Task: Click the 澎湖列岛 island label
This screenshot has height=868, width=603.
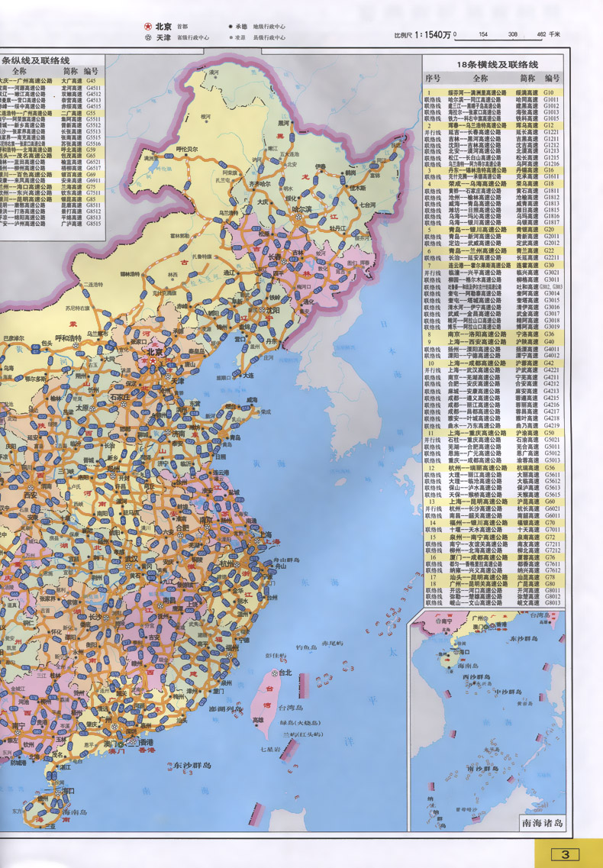Action: [225, 709]
